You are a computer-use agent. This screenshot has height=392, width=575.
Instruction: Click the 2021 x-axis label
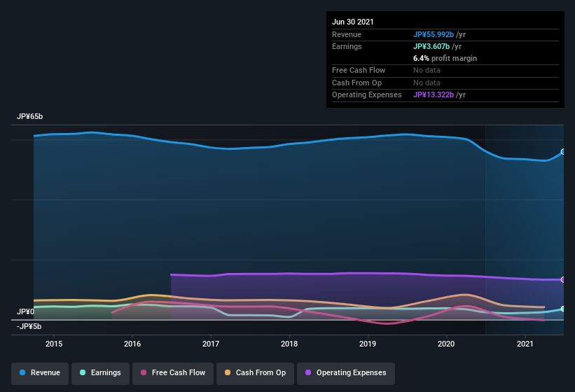click(x=525, y=344)
